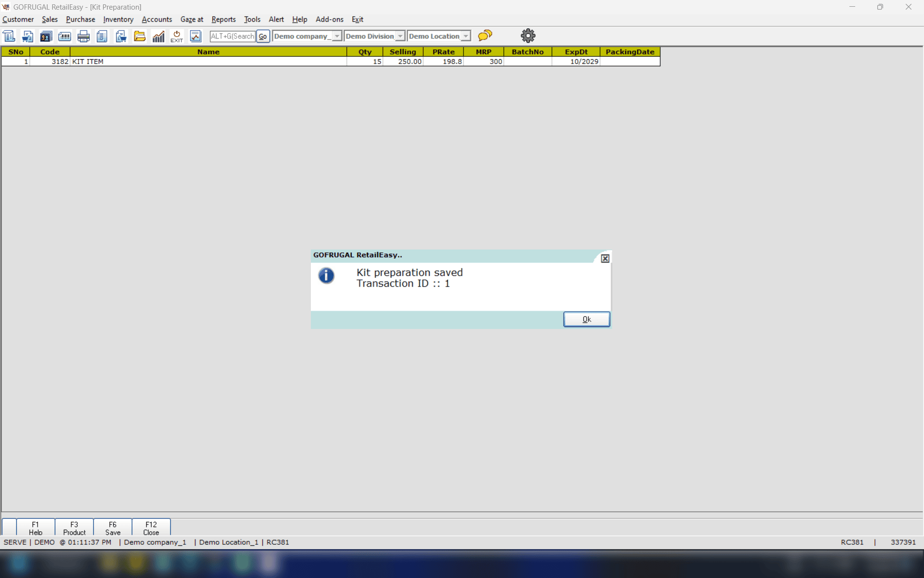Click the line graph report icon
This screenshot has width=924, height=578.
195,36
